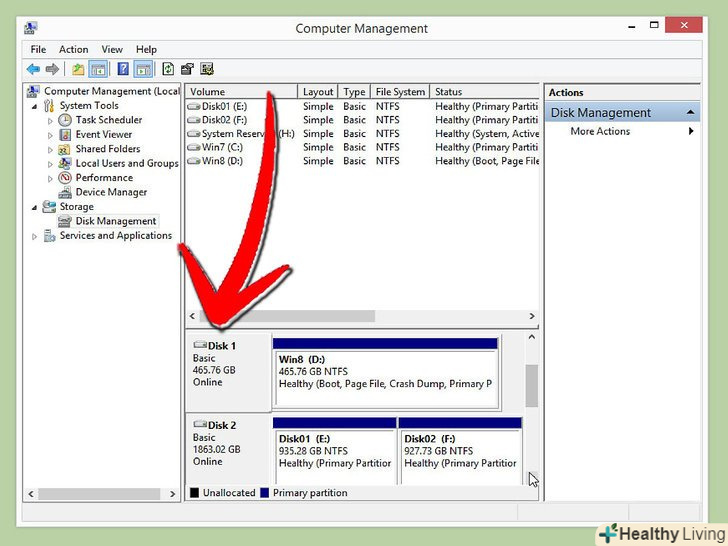
Task: Expand the Shared Folders node
Action: [x=50, y=150]
